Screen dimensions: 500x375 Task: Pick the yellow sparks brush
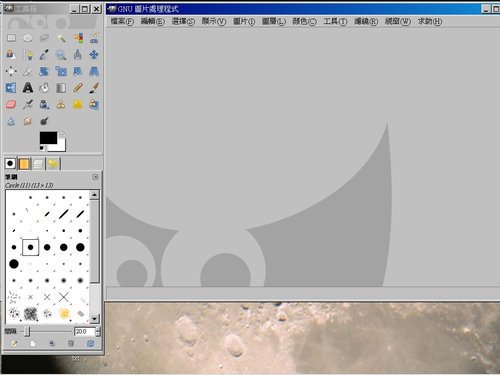click(64, 313)
